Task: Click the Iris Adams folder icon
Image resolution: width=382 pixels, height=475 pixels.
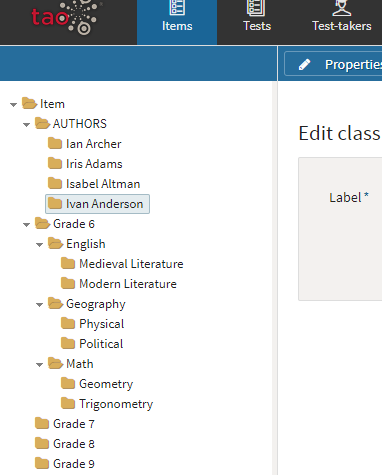Action: click(55, 163)
